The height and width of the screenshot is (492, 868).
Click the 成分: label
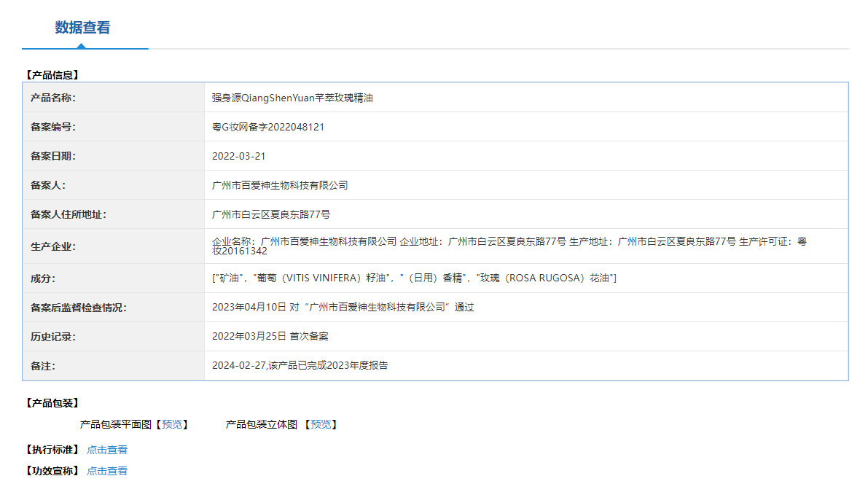click(x=43, y=279)
